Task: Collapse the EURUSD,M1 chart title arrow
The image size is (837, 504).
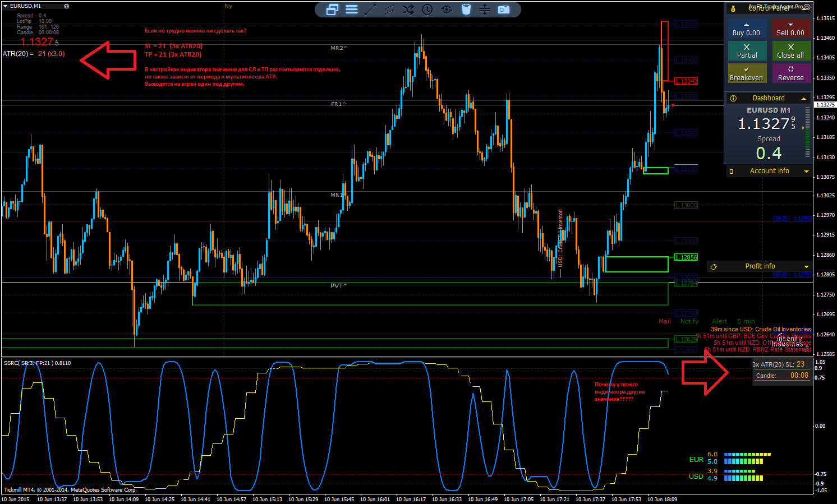Action: [x=6, y=6]
